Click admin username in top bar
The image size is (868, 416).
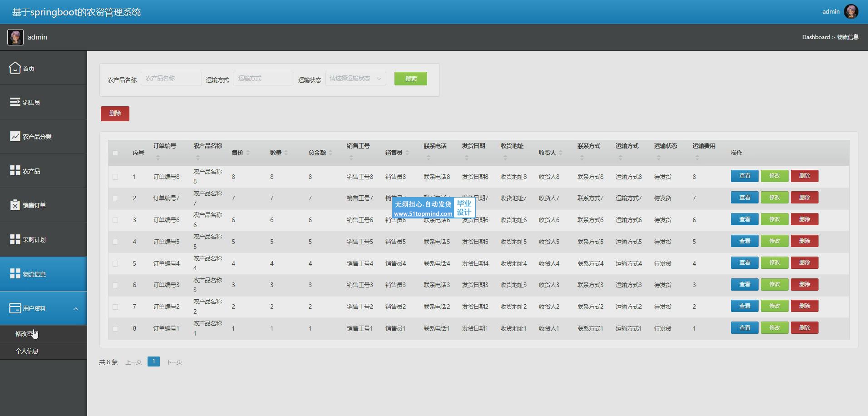click(831, 12)
